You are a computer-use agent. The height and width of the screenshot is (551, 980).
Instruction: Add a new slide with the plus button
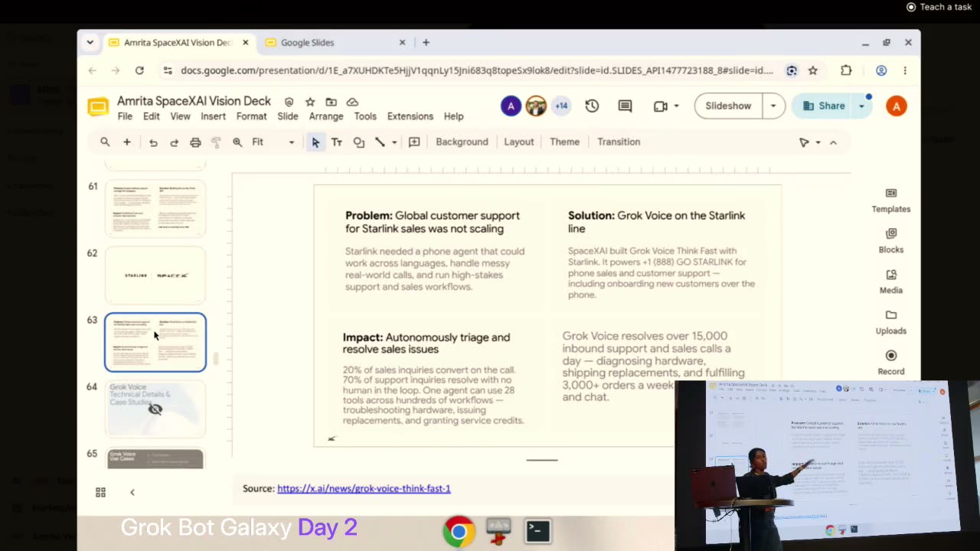127,142
